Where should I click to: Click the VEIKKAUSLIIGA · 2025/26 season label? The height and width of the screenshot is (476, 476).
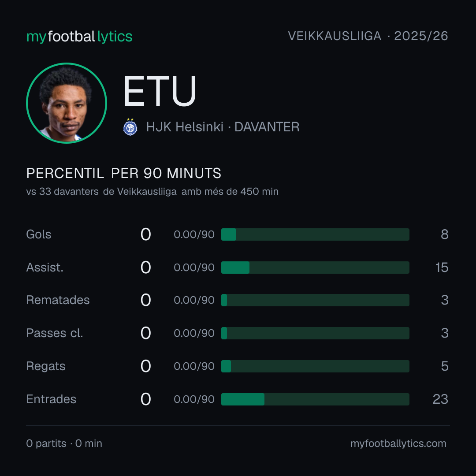[x=368, y=36]
